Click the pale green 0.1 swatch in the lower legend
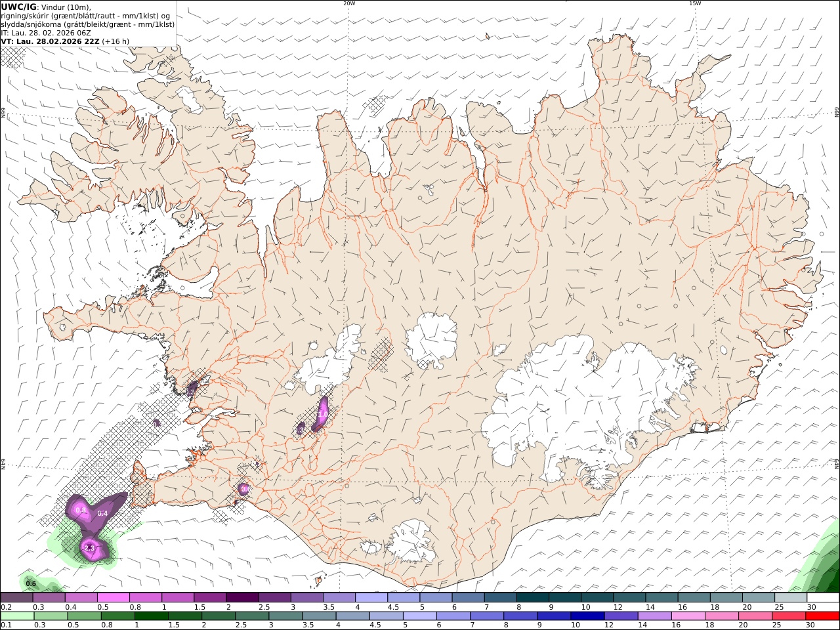Image resolution: width=840 pixels, height=630 pixels. pyautogui.click(x=17, y=616)
